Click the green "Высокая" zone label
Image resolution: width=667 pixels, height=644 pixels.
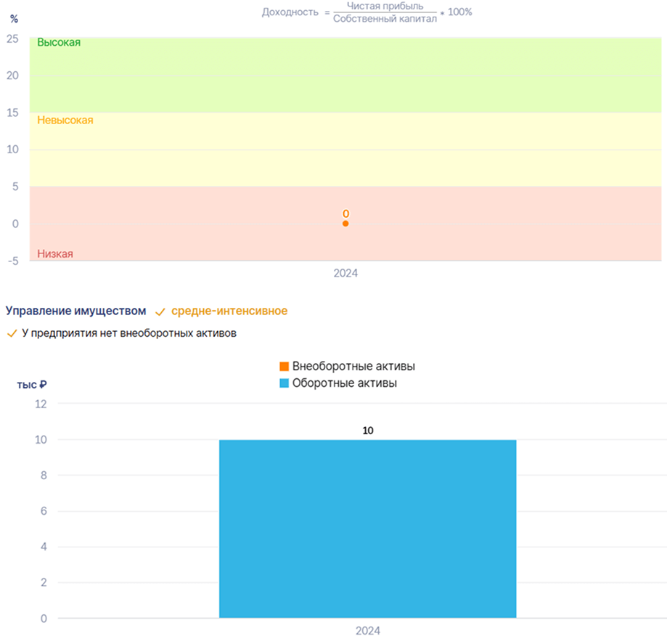point(59,43)
